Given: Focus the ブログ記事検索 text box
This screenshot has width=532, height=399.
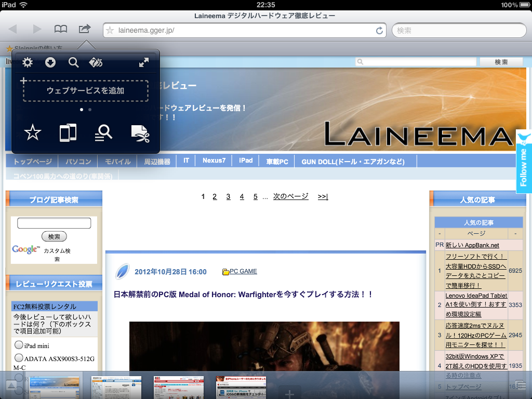Looking at the screenshot, I should pos(54,223).
